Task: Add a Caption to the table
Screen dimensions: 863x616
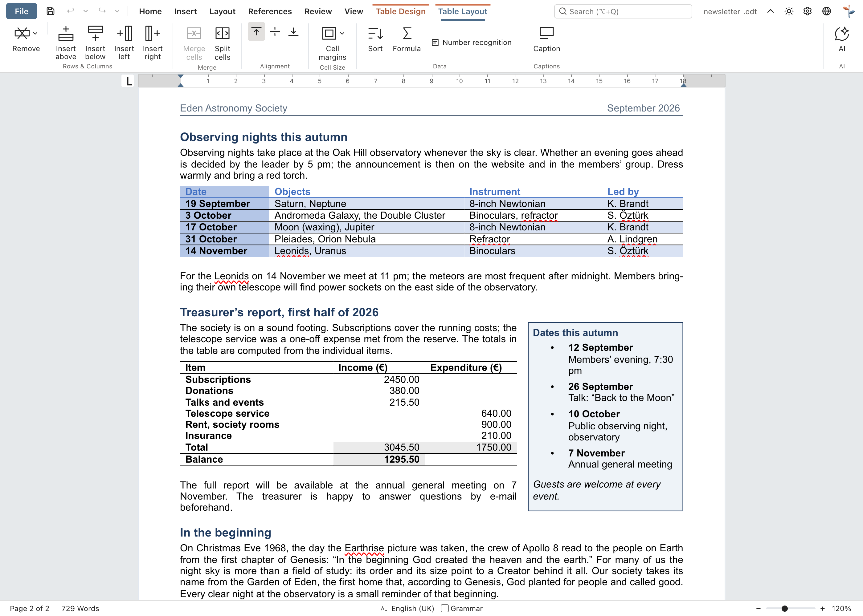Action: pos(546,39)
